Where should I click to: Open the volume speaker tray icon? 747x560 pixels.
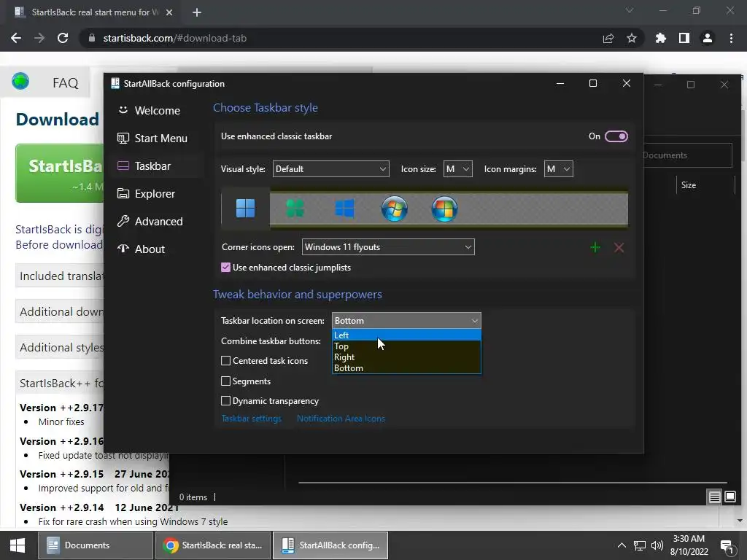tap(657, 545)
